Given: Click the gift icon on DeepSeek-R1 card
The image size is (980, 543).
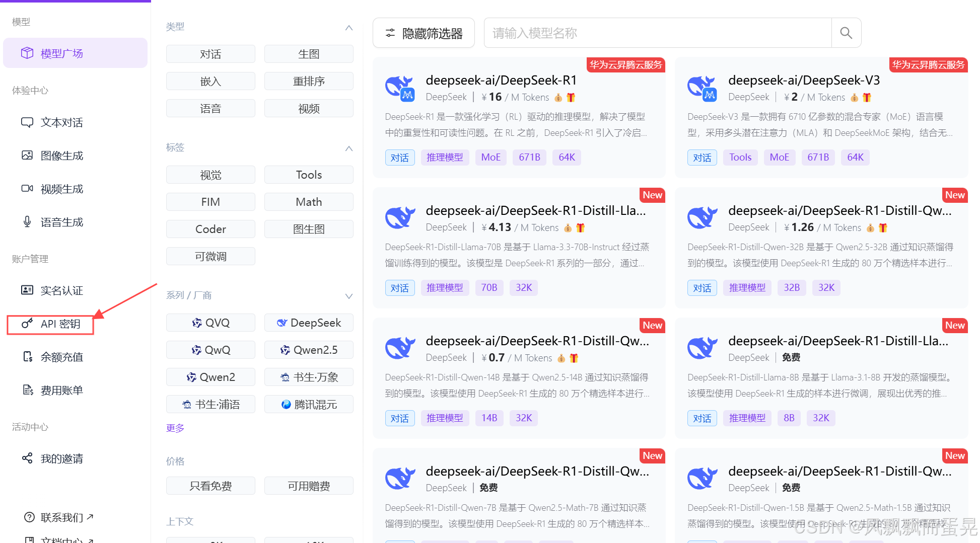Looking at the screenshot, I should [x=571, y=97].
